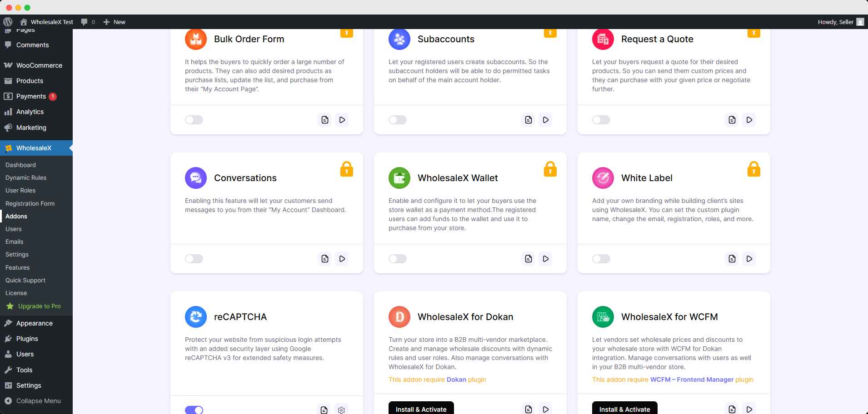This screenshot has height=414, width=868.
Task: Enable the Conversations toggle
Action: pos(194,259)
